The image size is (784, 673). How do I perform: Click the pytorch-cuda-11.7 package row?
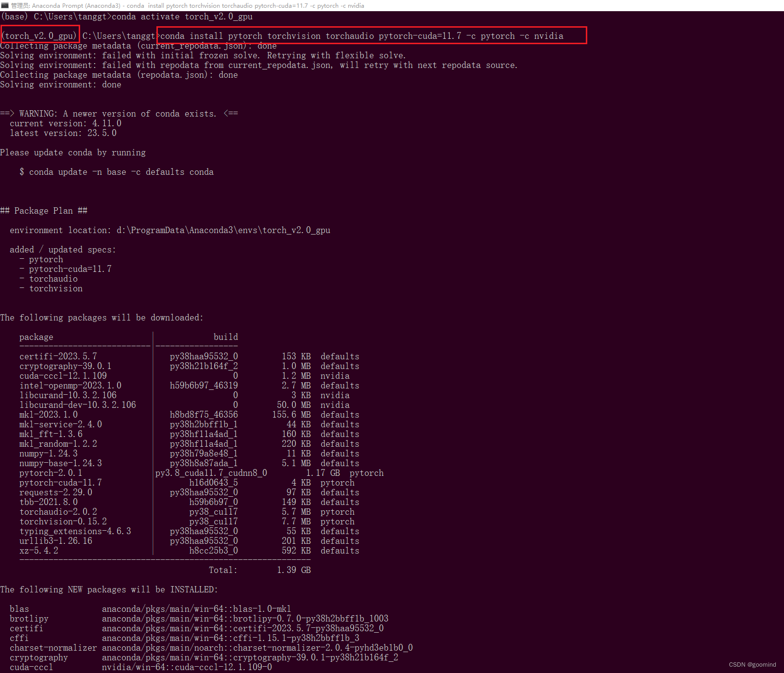[x=187, y=483]
